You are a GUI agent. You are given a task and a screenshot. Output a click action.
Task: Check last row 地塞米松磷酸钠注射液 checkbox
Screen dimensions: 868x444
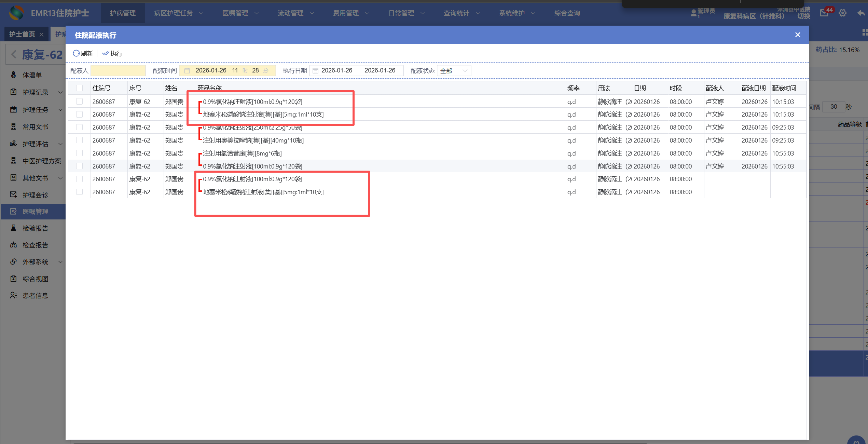[x=79, y=192]
